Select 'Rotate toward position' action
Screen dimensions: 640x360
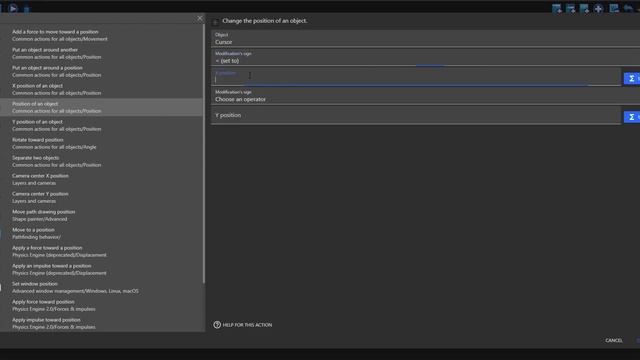tap(101, 143)
